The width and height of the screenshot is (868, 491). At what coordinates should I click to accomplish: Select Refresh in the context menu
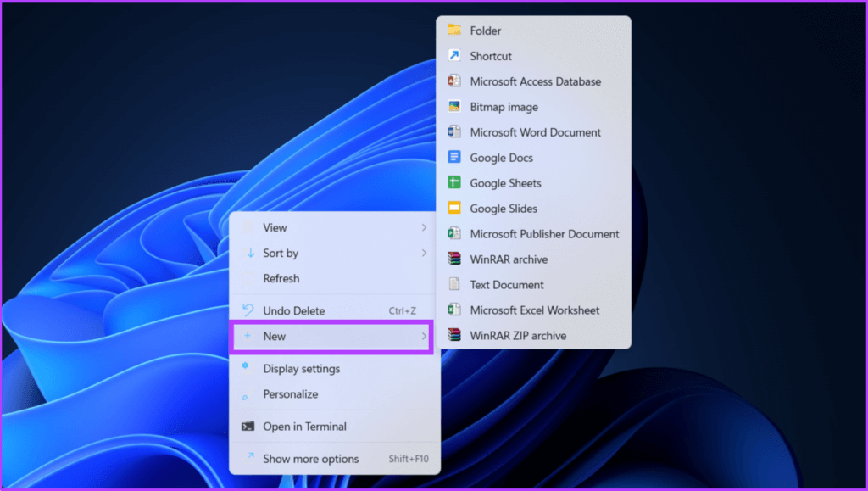[x=334, y=278]
